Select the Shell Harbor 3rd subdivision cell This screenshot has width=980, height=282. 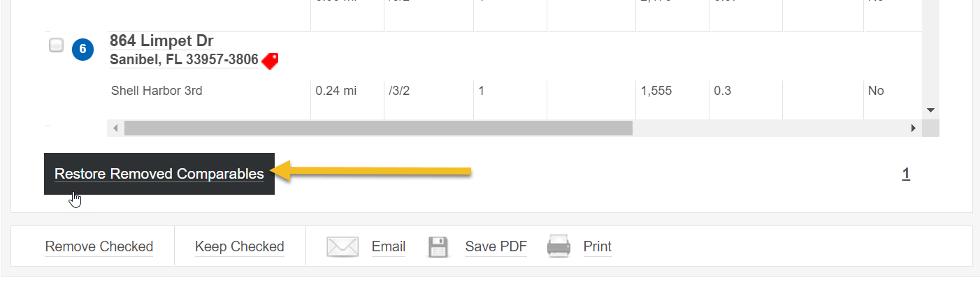pos(157,91)
